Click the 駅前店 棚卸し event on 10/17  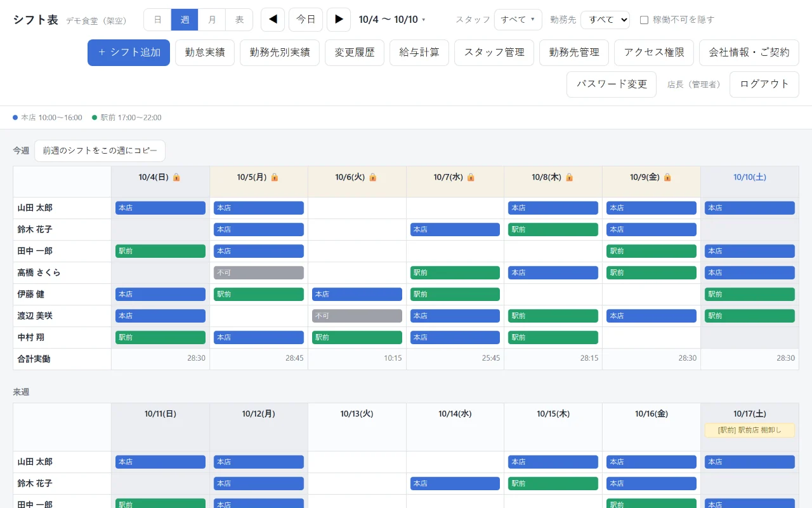pyautogui.click(x=750, y=431)
